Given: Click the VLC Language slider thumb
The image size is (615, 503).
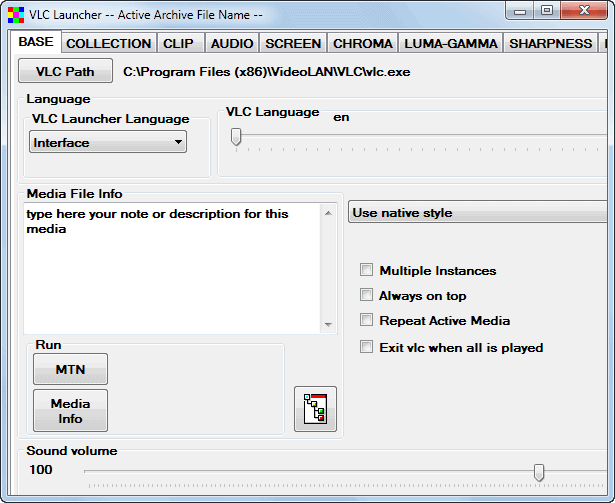Looking at the screenshot, I should [x=236, y=137].
